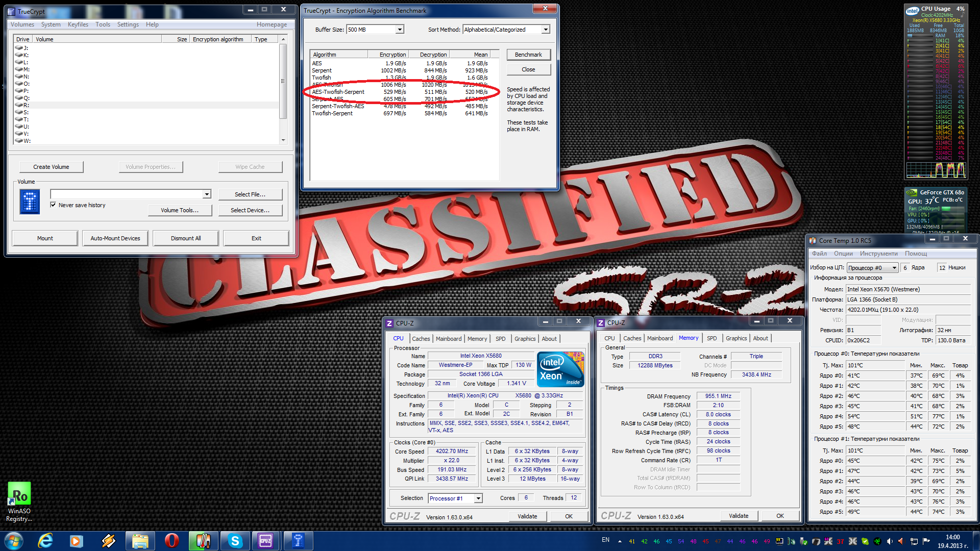Click drive list scroll-up arrow
The width and height of the screenshot is (980, 551).
click(283, 39)
